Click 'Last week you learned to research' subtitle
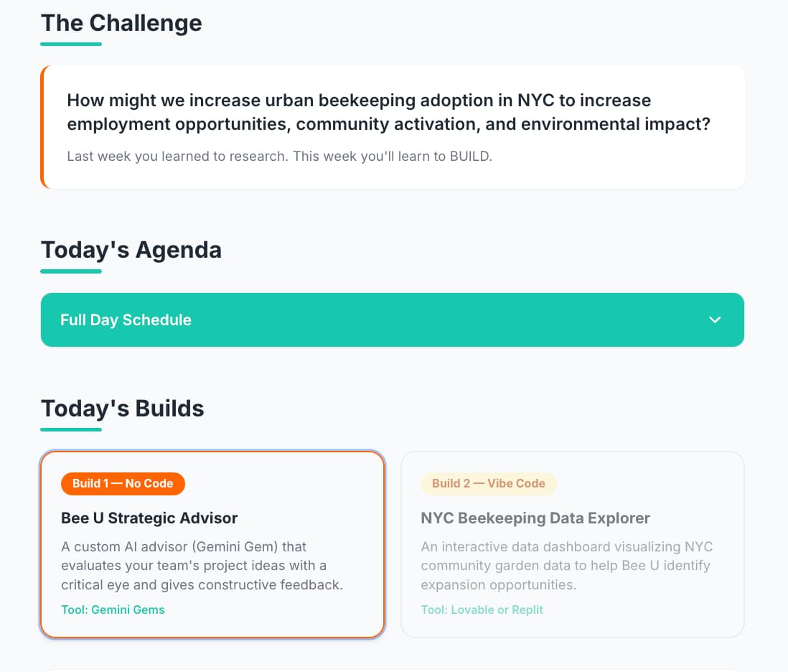 [x=279, y=157]
